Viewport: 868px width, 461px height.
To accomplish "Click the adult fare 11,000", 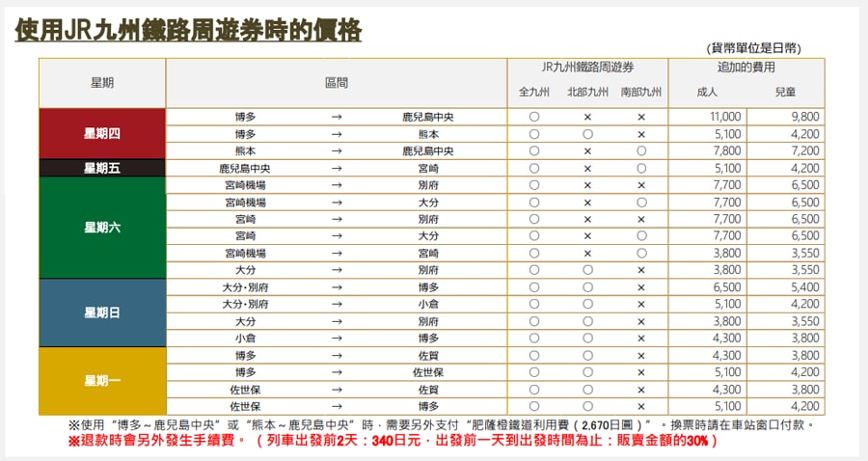I will pos(724,117).
